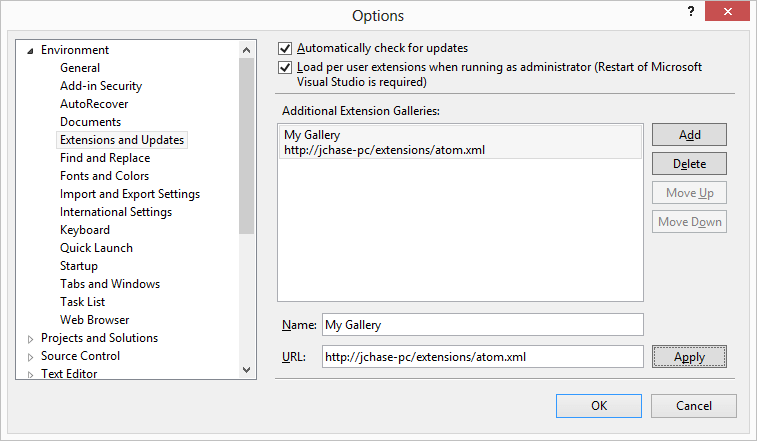Click the tree scrollbar down arrow
757x441 pixels.
[248, 370]
